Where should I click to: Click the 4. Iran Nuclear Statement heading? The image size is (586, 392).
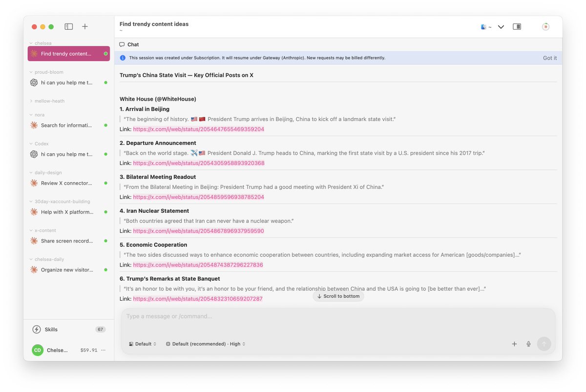(x=154, y=211)
